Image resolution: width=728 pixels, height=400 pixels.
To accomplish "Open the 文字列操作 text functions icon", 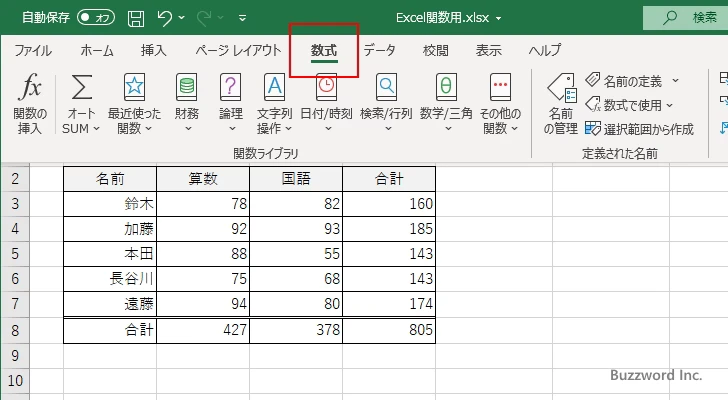I will (x=274, y=87).
